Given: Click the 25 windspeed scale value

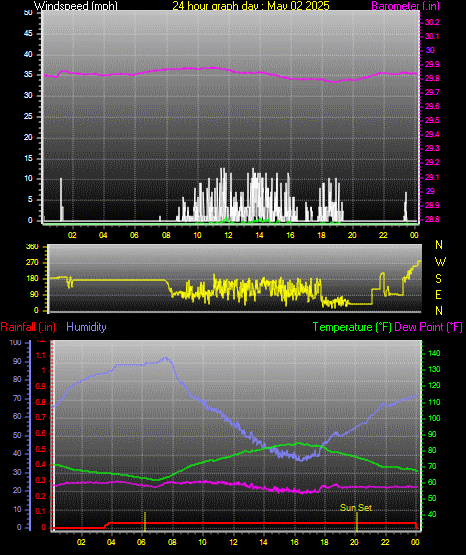Looking at the screenshot, I should coord(28,116).
